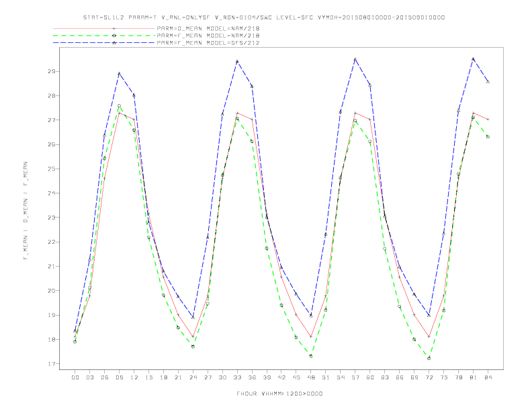Click x-axis forecast hour label 45
Image resolution: width=532 pixels, height=411 pixels.
(x=296, y=377)
